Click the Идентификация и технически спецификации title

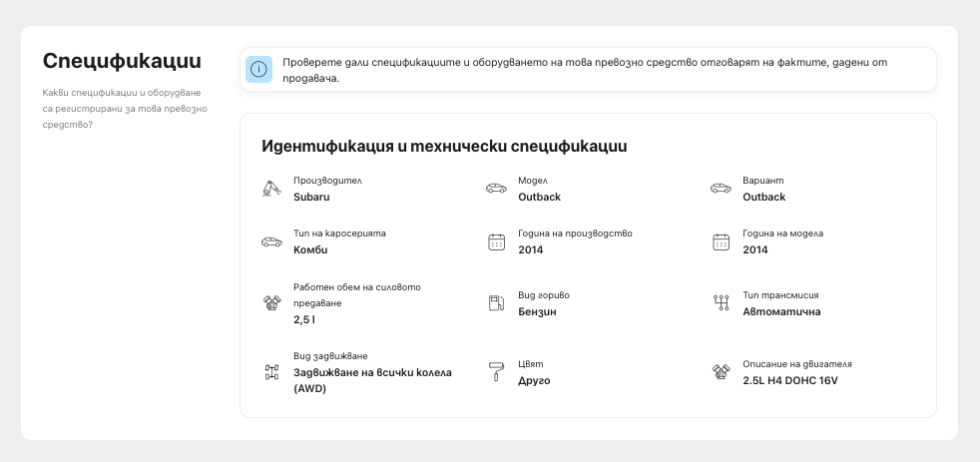tap(444, 147)
